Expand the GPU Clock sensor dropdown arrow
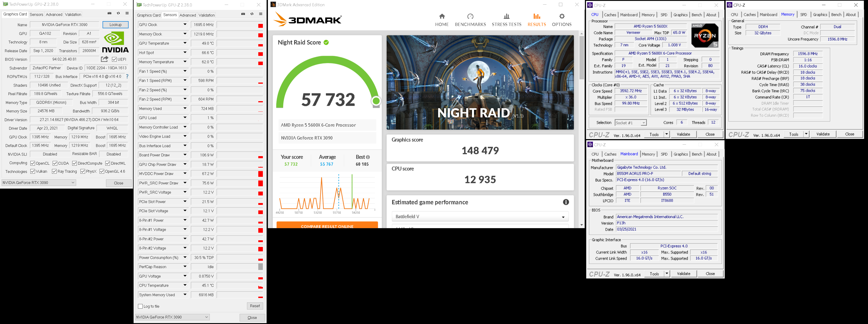Image resolution: width=868 pixels, height=324 pixels. [x=185, y=25]
